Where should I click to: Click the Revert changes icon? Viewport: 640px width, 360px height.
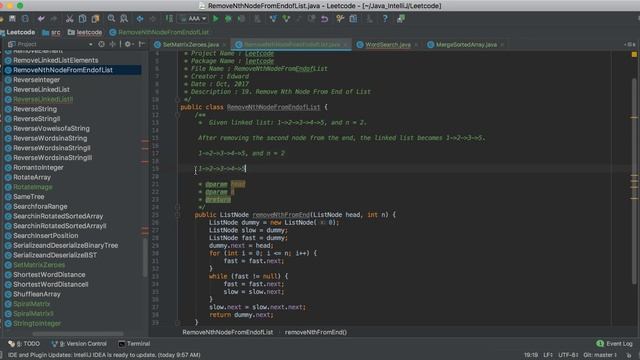[x=324, y=19]
